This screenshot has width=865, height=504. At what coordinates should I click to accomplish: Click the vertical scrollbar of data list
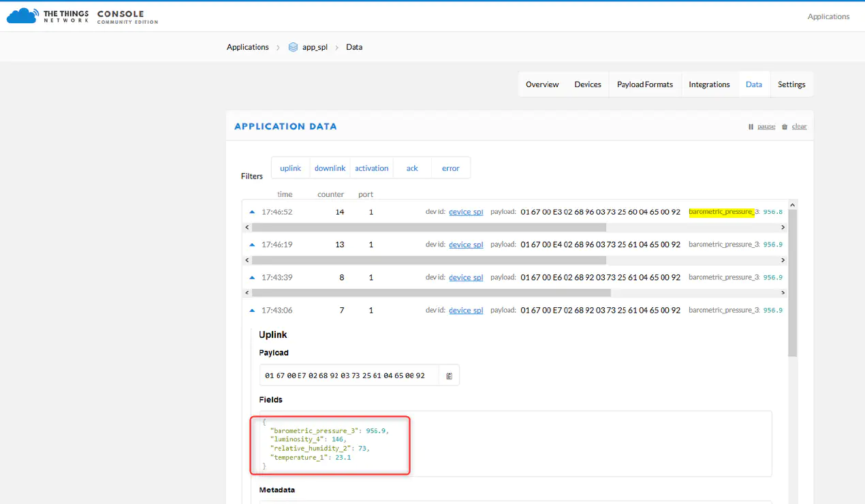[x=792, y=283]
